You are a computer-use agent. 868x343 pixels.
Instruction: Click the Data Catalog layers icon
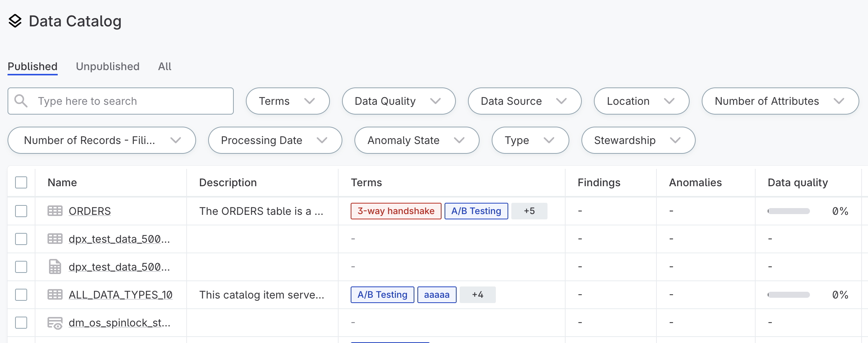pos(15,21)
